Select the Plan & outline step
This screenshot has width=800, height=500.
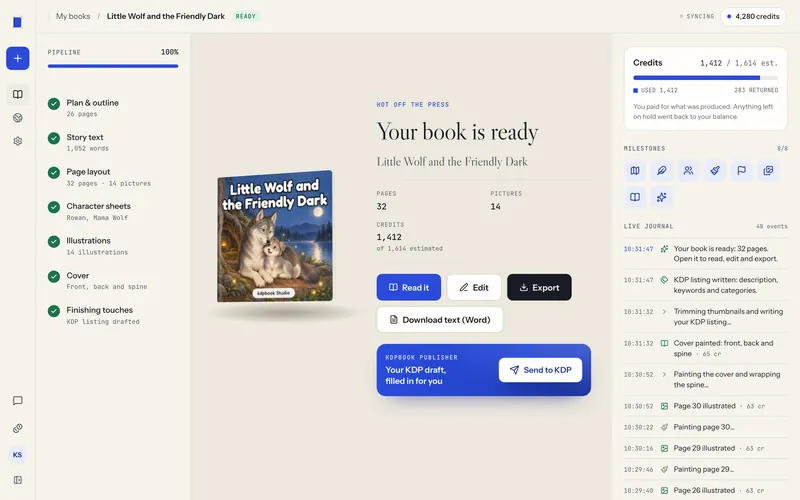(113, 108)
